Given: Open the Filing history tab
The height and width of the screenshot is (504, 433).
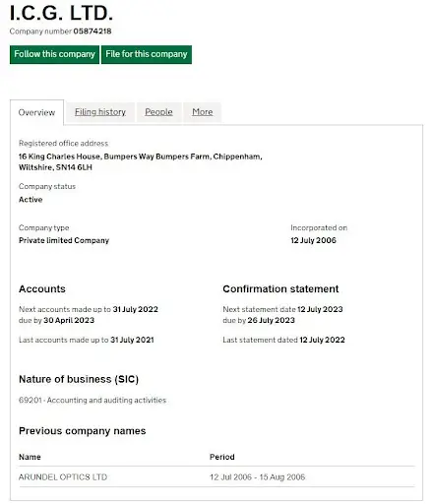Looking at the screenshot, I should click(100, 112).
